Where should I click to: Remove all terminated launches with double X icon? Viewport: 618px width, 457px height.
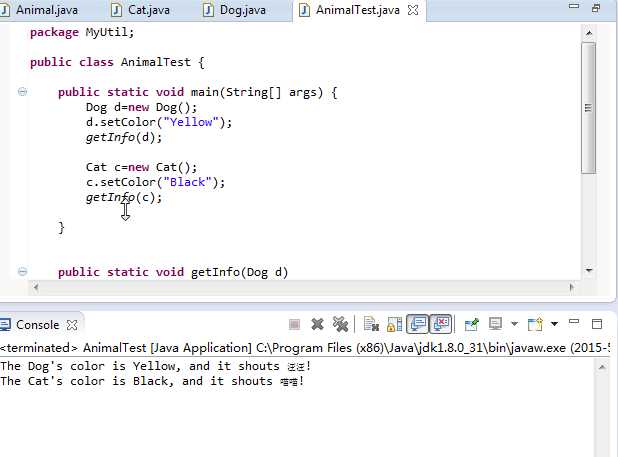(341, 324)
